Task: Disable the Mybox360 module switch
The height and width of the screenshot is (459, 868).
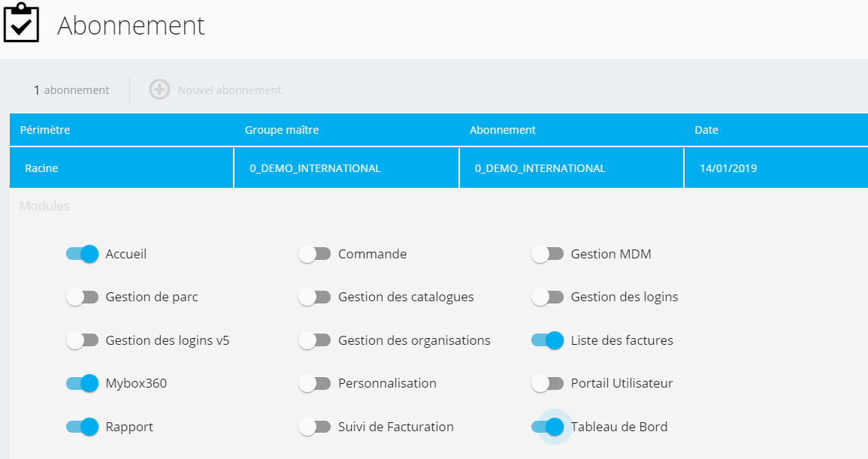Action: (x=82, y=383)
